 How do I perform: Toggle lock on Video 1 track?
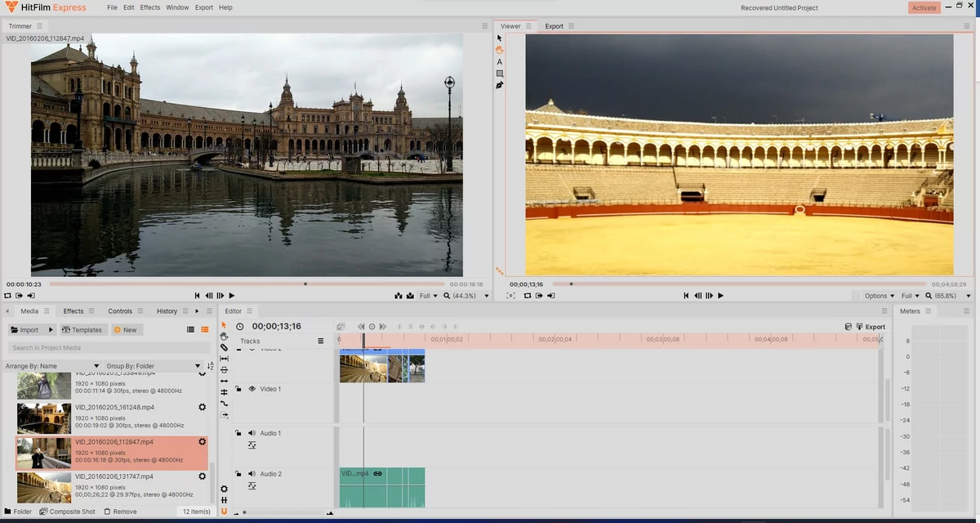(x=238, y=389)
